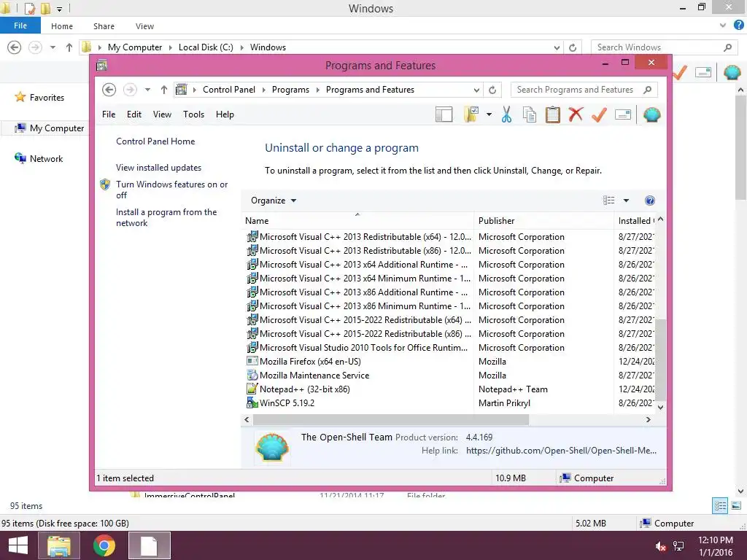This screenshot has width=747, height=560.
Task: Toggle the navigation pane icon in Programs toolbar
Action: (444, 114)
